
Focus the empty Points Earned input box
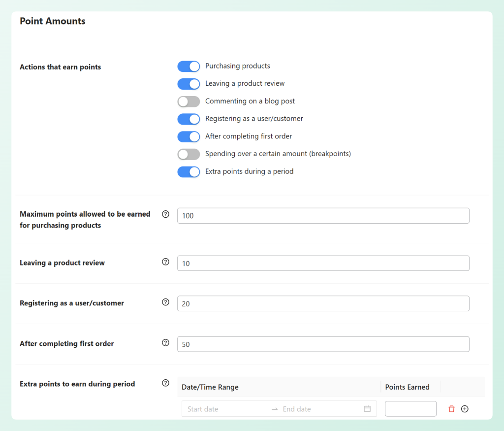point(410,409)
